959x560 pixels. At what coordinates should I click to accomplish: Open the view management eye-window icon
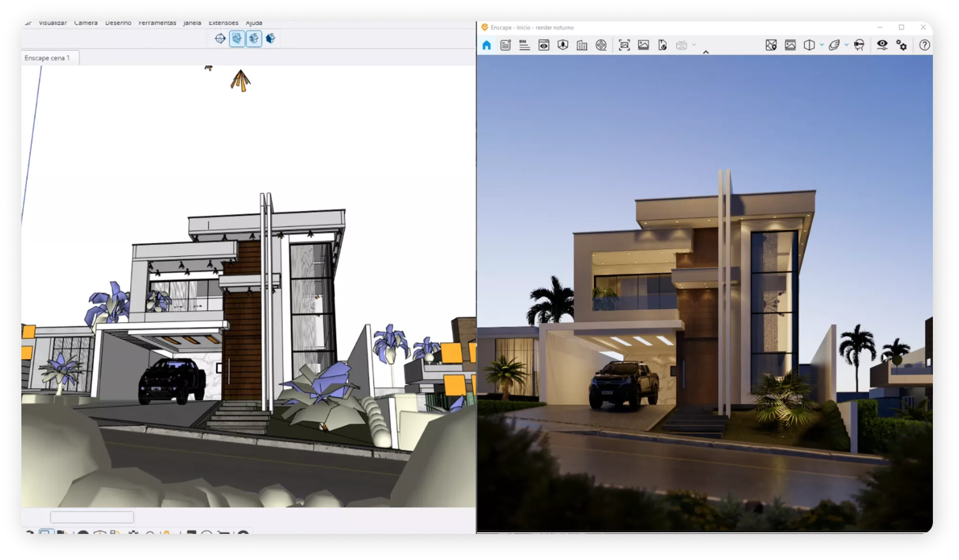click(x=544, y=45)
